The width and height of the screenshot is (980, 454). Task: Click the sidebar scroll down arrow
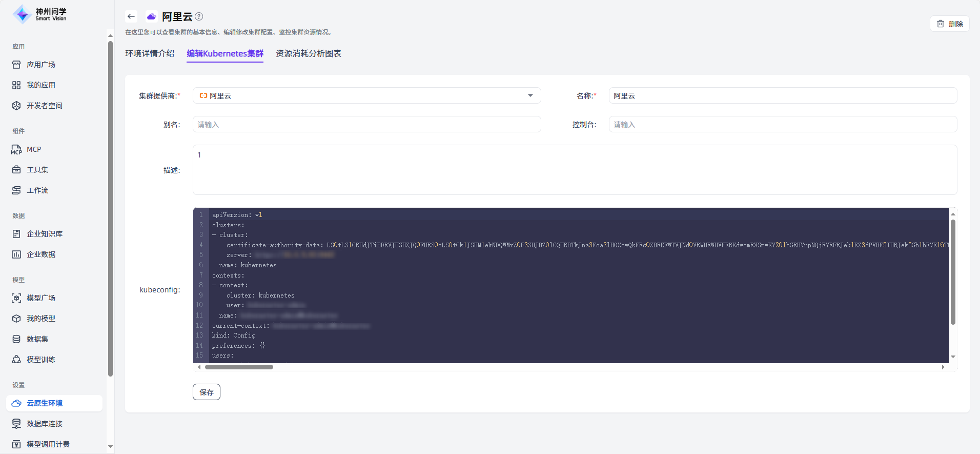tap(110, 447)
